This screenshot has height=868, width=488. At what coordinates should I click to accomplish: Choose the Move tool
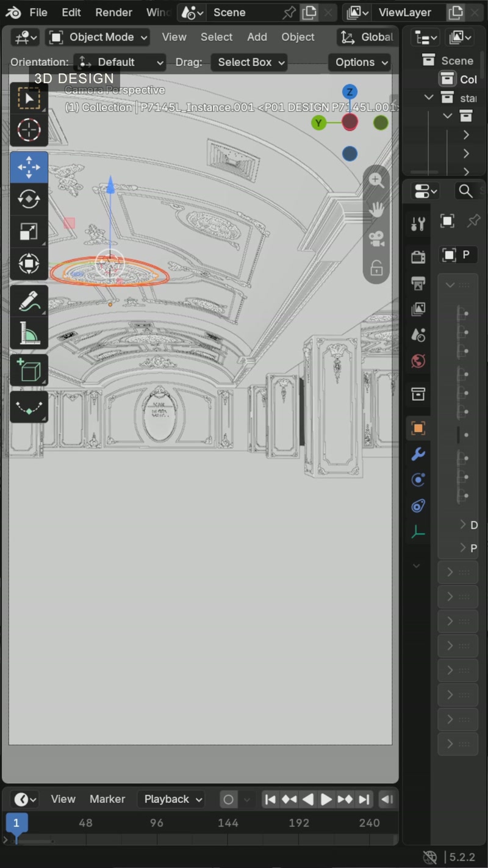(x=29, y=167)
